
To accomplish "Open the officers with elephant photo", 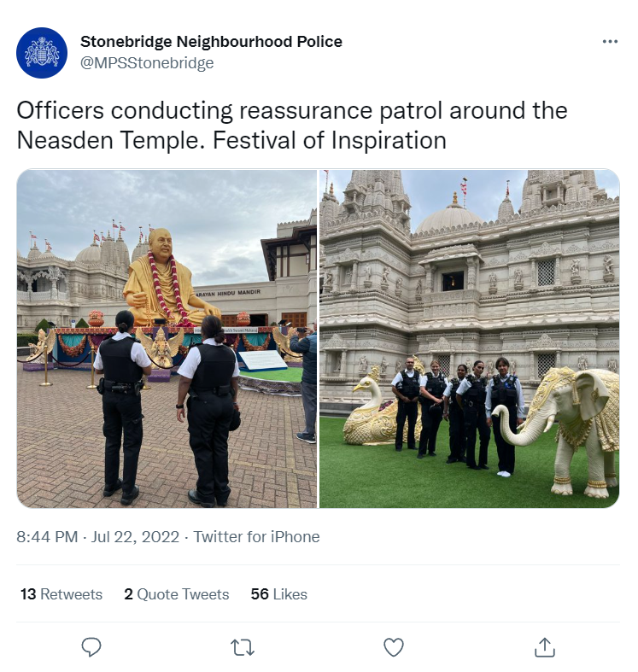I will coord(469,339).
